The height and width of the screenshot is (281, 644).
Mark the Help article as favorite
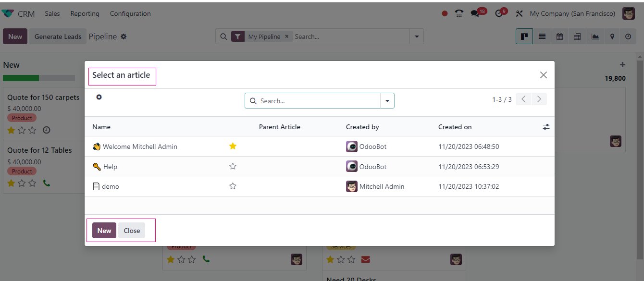click(233, 166)
